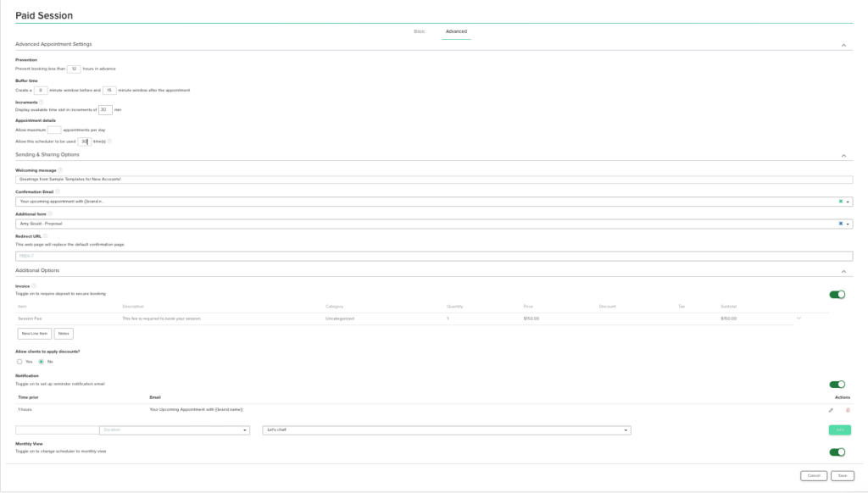
Task: Click the Welcoming message text field
Action: [434, 180]
